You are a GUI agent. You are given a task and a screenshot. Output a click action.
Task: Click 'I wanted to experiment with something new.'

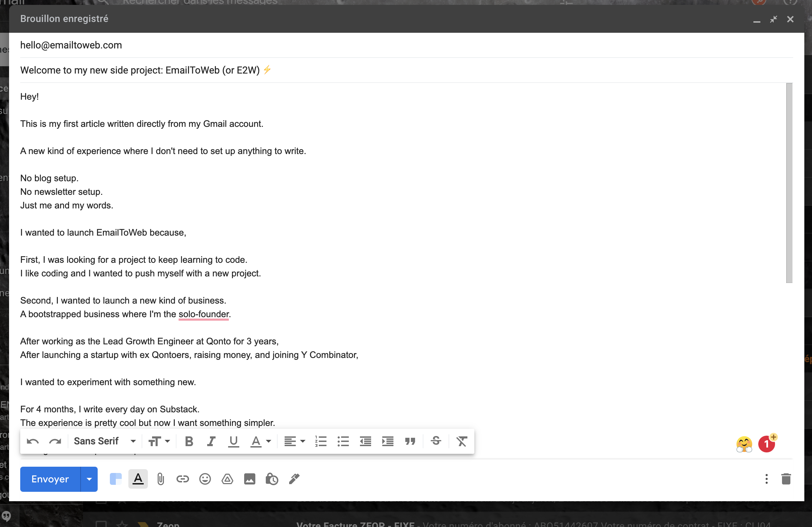(108, 382)
